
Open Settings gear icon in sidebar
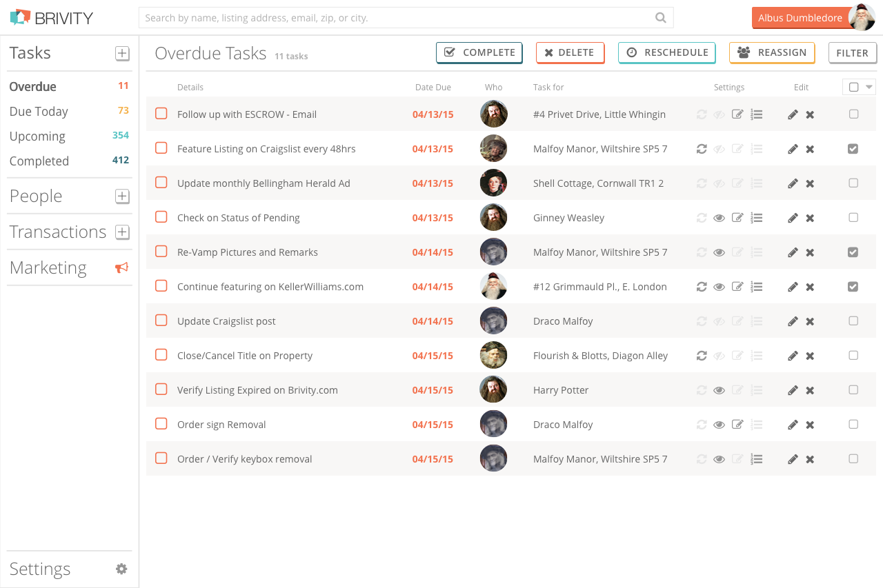(x=121, y=569)
